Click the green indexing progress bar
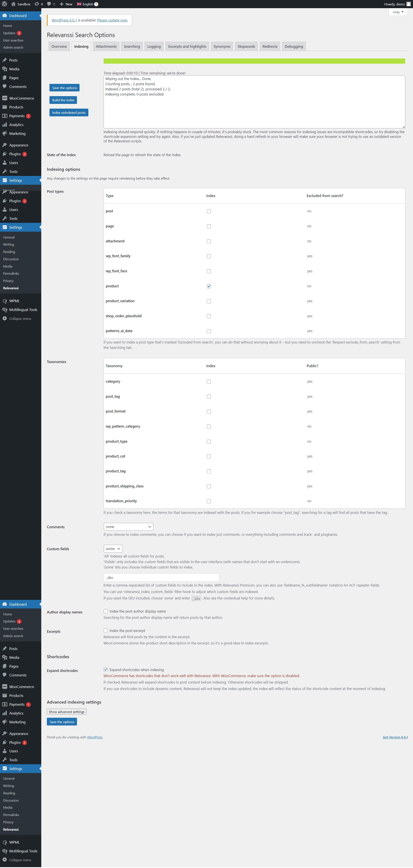The image size is (413, 868). point(254,61)
